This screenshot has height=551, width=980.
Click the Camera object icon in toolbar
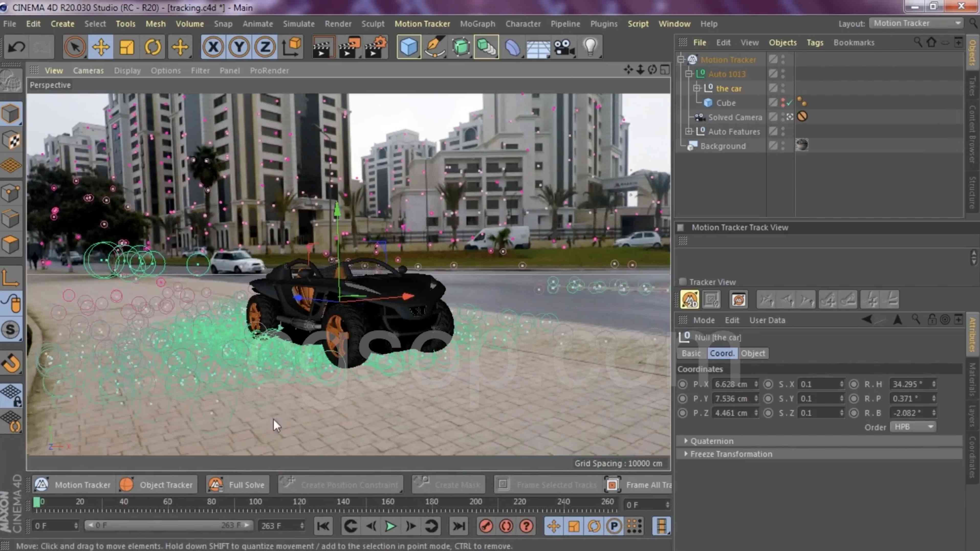click(564, 47)
